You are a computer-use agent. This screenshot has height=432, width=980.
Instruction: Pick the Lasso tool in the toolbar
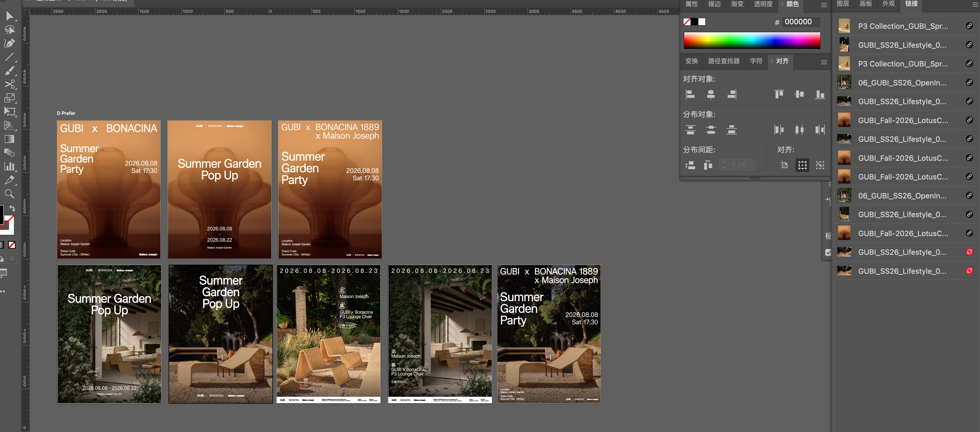[x=10, y=30]
